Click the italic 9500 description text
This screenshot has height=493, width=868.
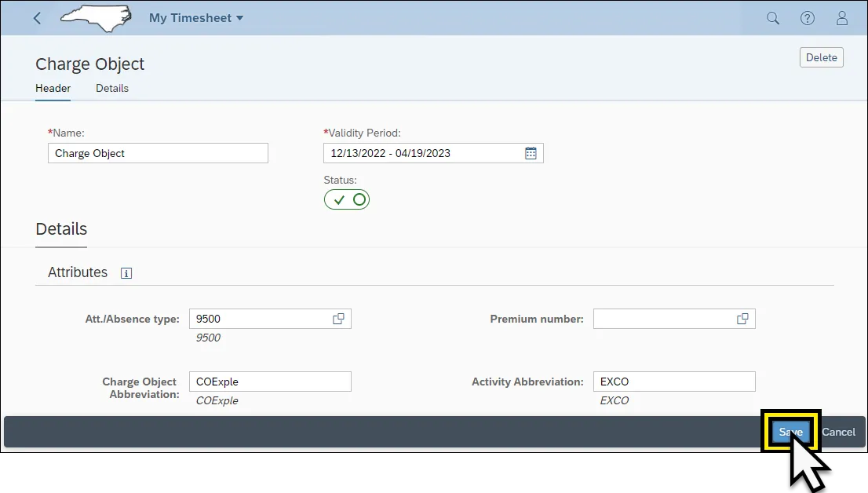coord(208,338)
